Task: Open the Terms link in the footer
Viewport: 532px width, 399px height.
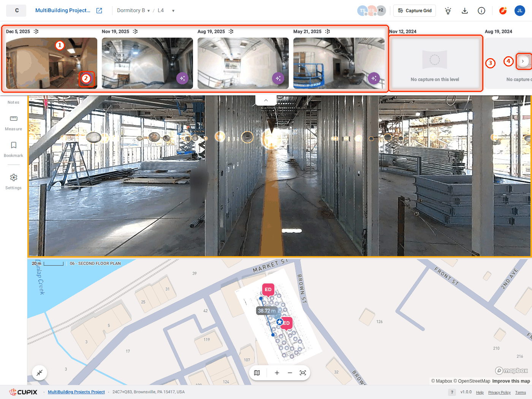Action: 521,393
